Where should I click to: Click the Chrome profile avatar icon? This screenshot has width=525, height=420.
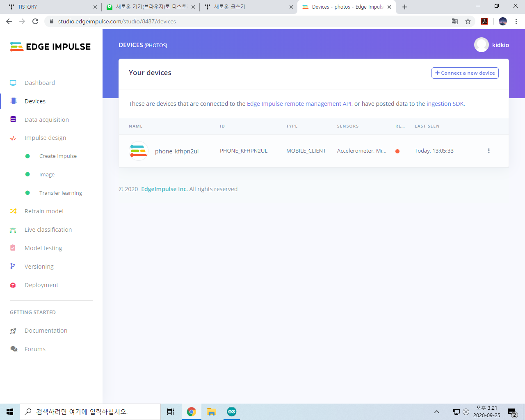(503, 21)
